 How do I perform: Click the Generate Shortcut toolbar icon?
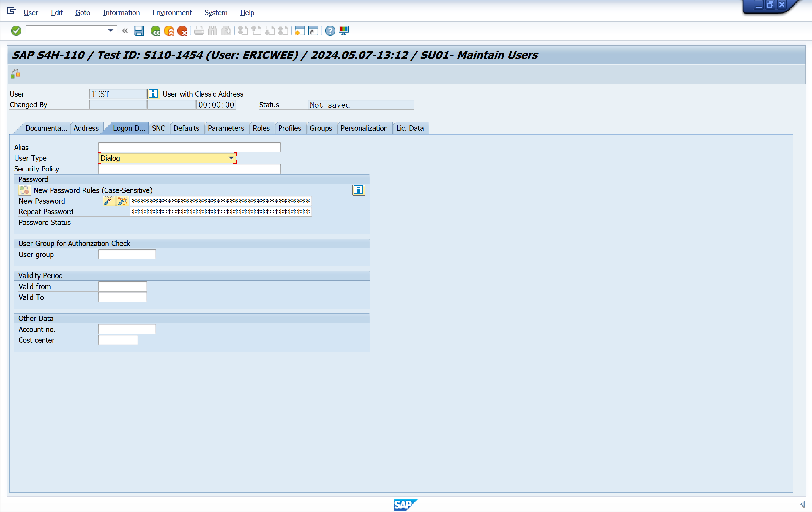(313, 31)
